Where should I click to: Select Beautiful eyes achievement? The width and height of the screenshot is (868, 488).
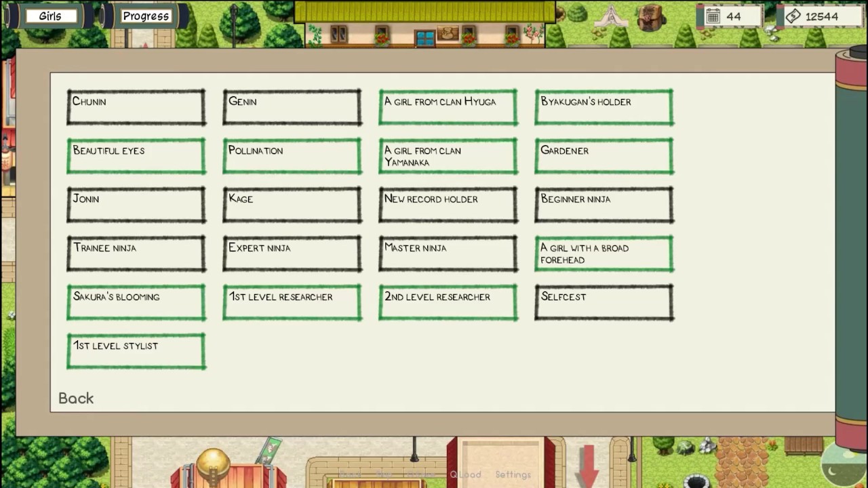pyautogui.click(x=136, y=156)
